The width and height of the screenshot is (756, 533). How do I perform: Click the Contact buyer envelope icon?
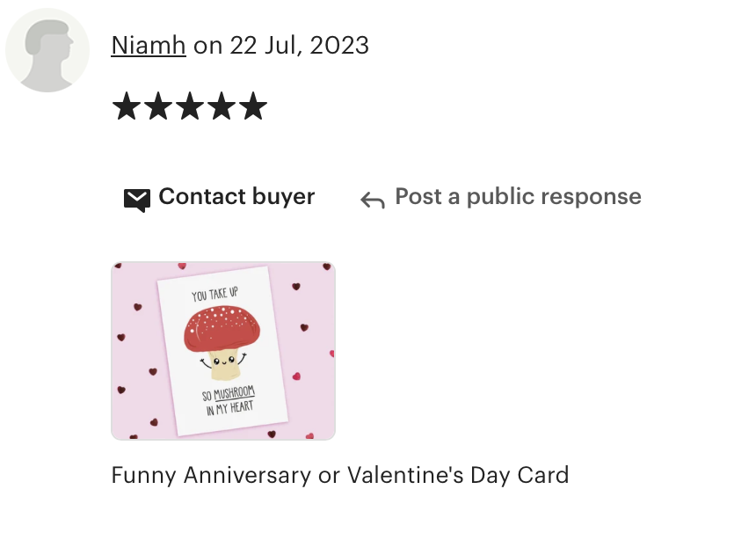point(137,200)
